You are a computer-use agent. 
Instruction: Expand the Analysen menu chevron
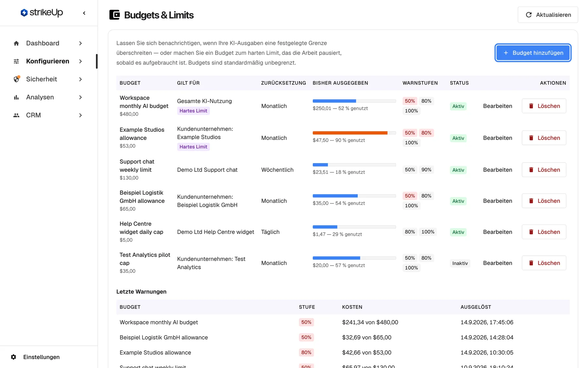pos(80,97)
